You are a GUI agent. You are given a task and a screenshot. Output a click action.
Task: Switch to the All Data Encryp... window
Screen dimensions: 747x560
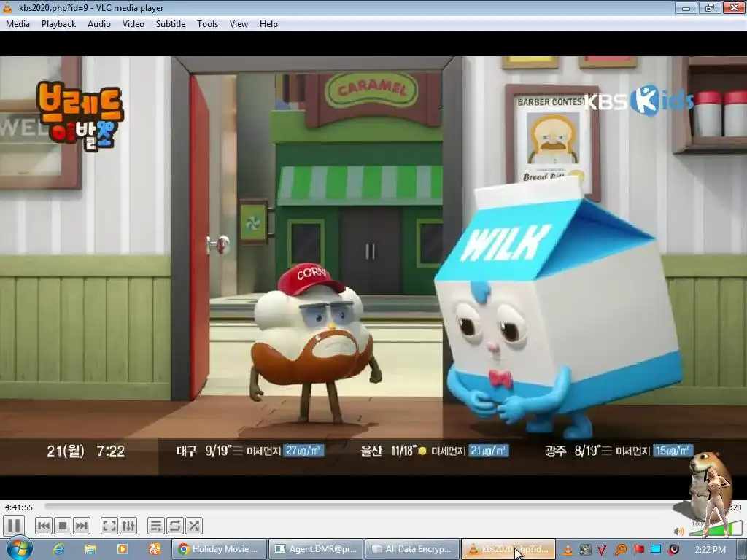(413, 549)
